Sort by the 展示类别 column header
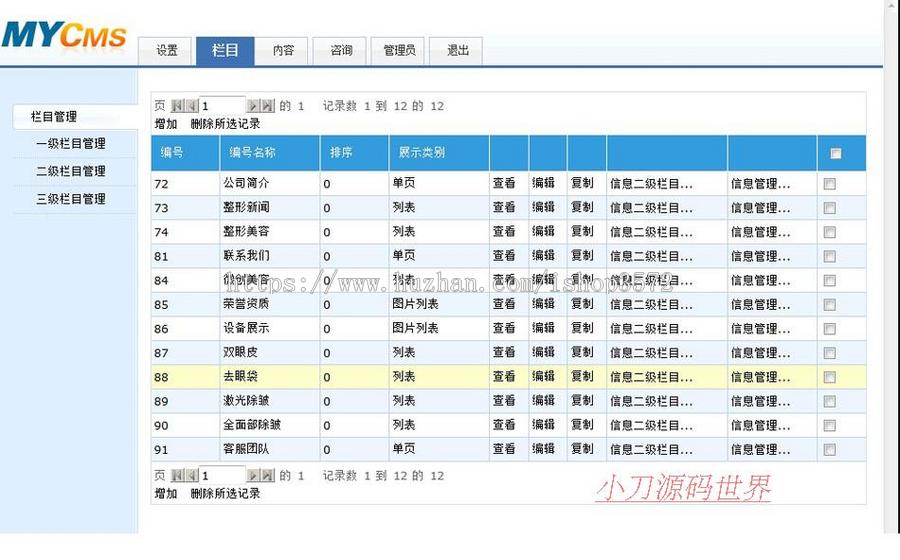 [439, 153]
